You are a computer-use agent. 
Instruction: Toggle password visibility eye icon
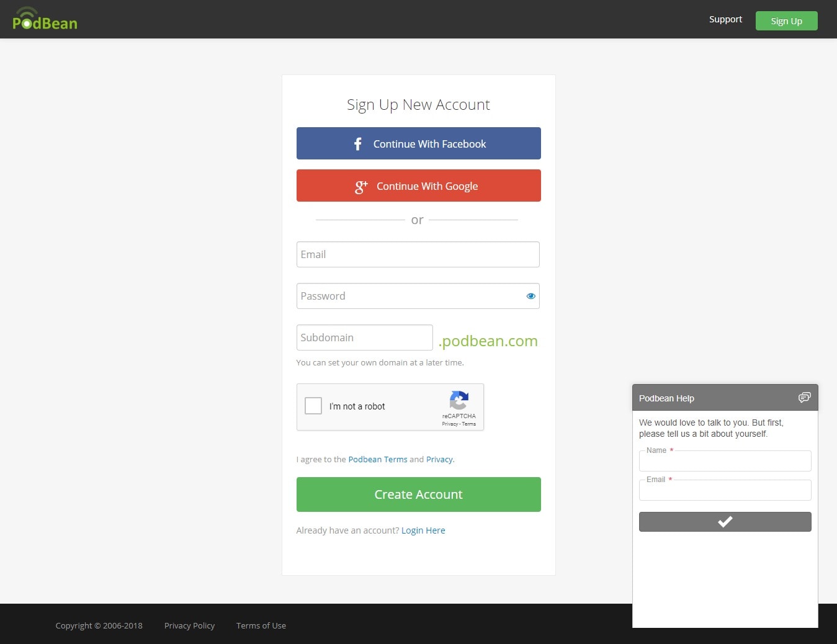[530, 296]
